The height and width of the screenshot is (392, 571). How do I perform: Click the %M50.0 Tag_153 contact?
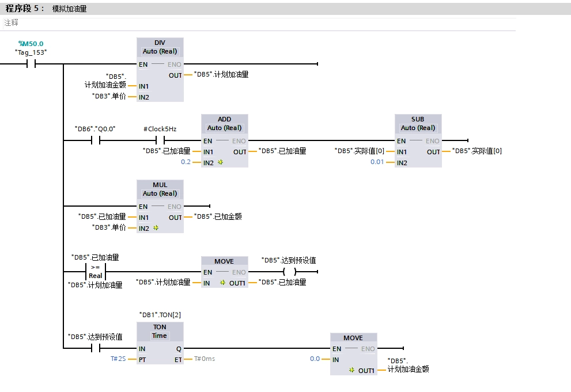[31, 64]
